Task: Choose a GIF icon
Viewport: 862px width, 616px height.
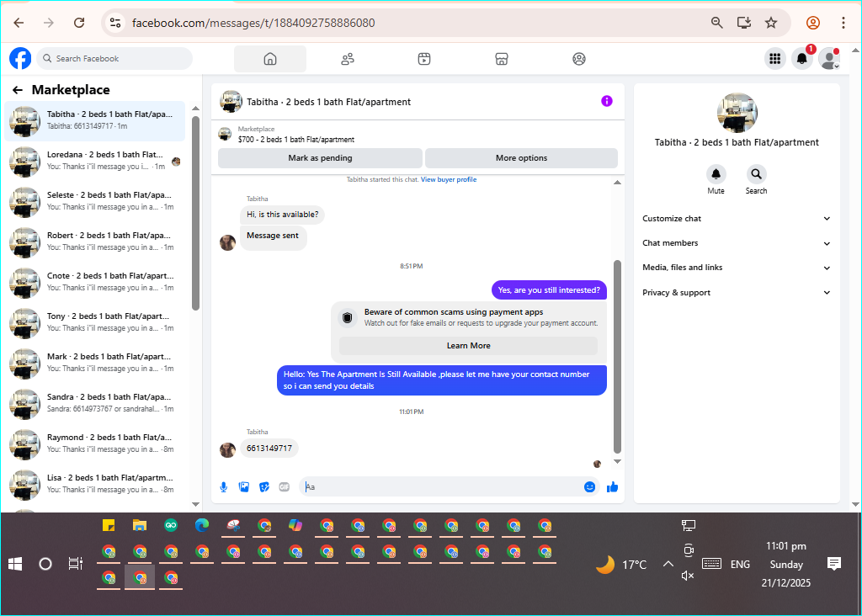Action: 285,487
